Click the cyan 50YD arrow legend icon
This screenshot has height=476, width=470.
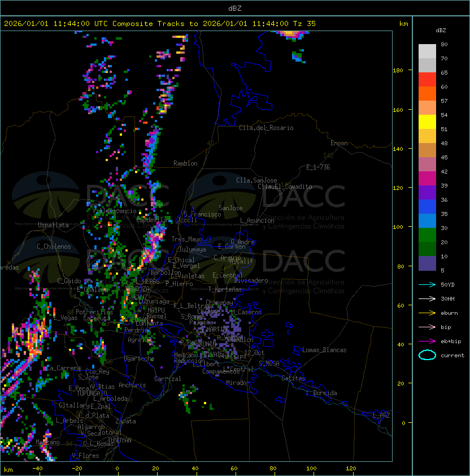click(x=427, y=284)
